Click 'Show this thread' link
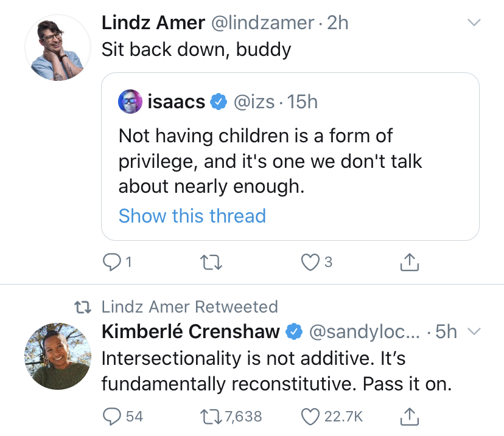This screenshot has height=436, width=504. pyautogui.click(x=192, y=215)
